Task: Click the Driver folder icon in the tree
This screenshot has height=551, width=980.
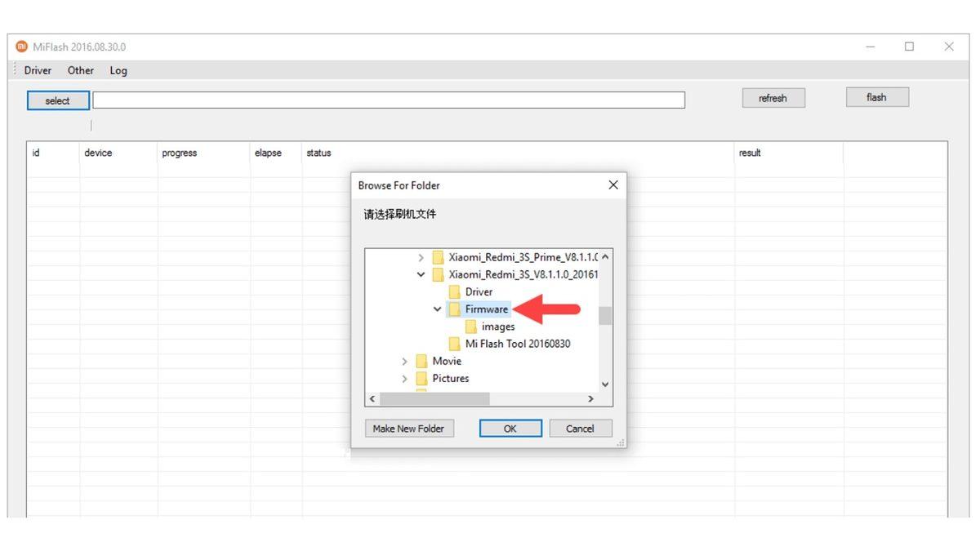Action: (455, 292)
